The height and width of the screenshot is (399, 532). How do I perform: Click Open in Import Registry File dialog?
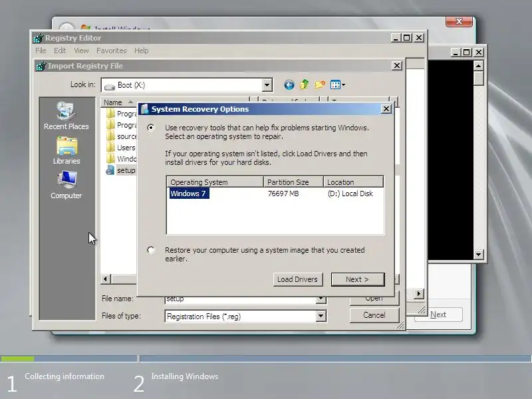374,299
